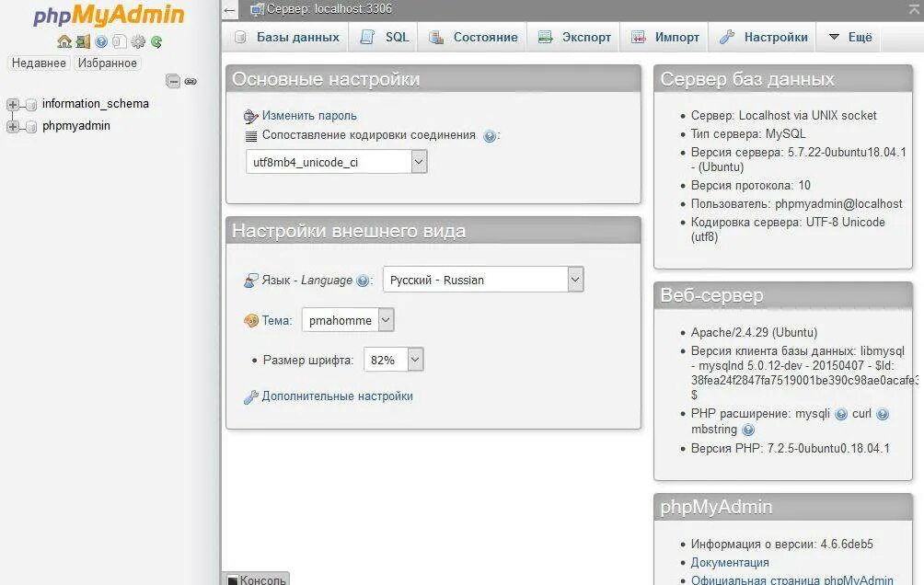Open the pmahomme theme dropdown

point(348,320)
